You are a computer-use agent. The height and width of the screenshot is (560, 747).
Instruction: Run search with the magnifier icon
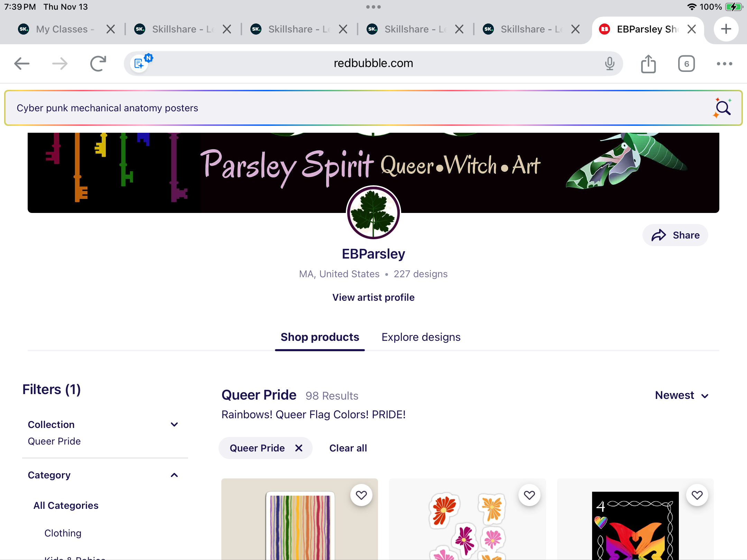coord(723,108)
